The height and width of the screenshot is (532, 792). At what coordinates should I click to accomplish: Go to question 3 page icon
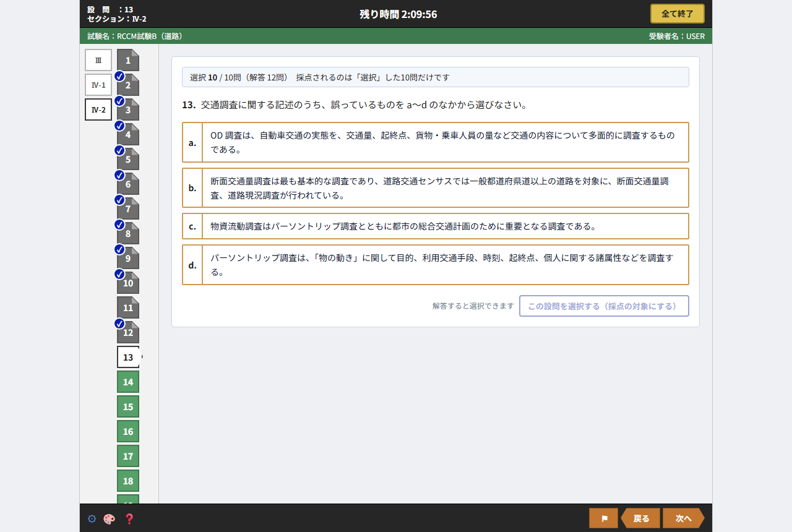[x=128, y=109]
